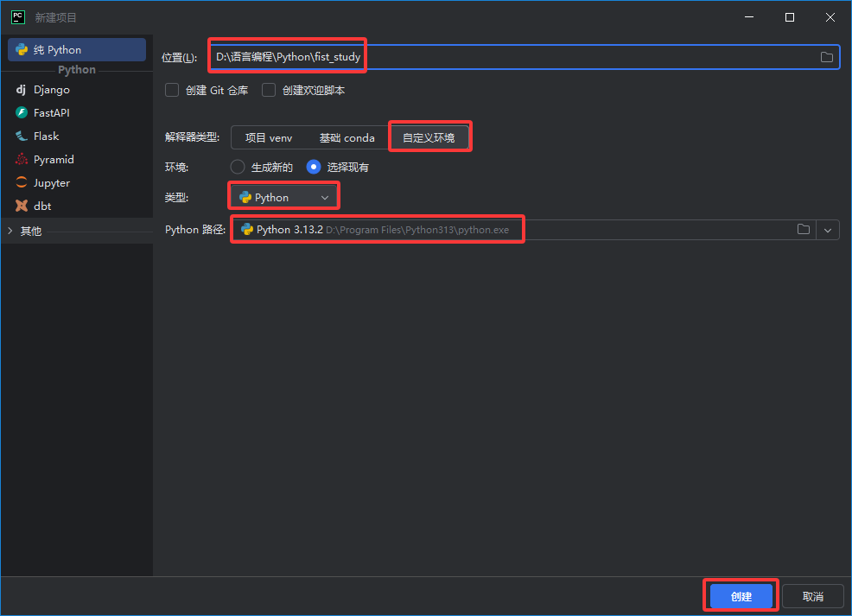Click the PyCharm logo in title bar
This screenshot has width=852, height=616.
click(18, 16)
